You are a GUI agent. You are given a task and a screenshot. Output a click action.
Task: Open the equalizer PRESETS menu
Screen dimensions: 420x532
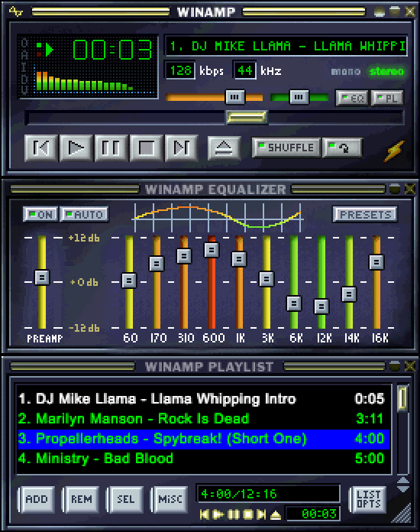point(365,215)
